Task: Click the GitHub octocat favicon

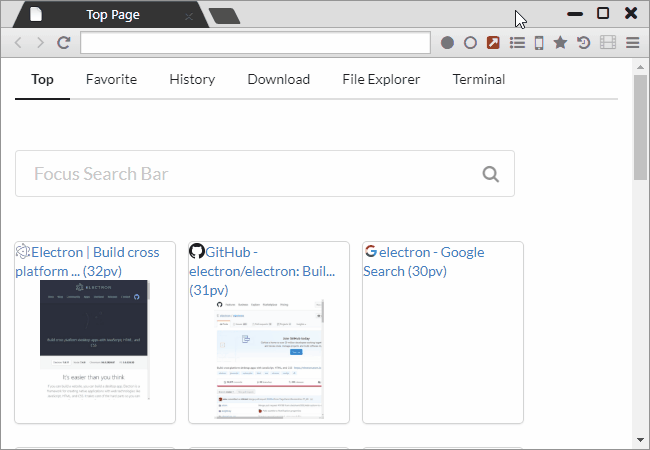Action: click(197, 251)
